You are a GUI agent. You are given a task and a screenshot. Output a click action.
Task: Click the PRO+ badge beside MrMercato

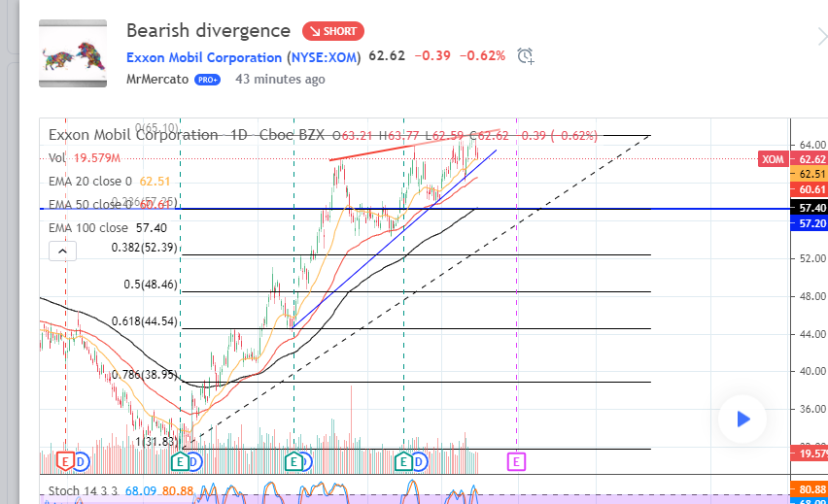click(x=208, y=80)
